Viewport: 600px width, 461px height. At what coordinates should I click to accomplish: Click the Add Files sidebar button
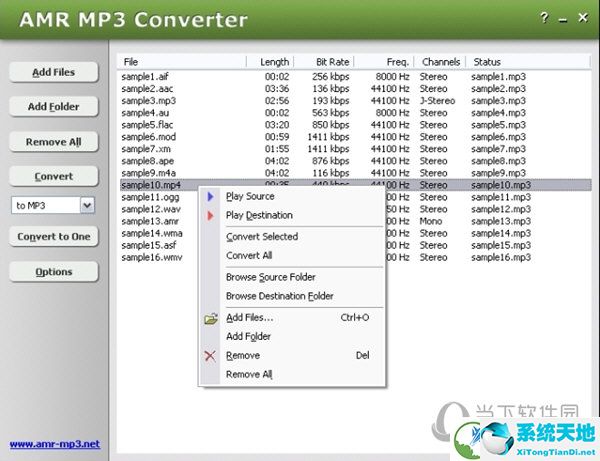pos(54,72)
